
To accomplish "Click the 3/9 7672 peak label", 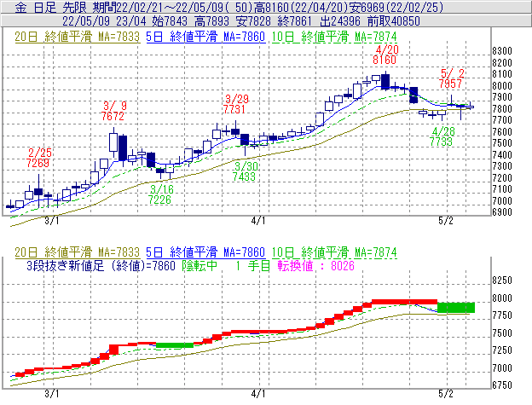I will pos(113,111).
